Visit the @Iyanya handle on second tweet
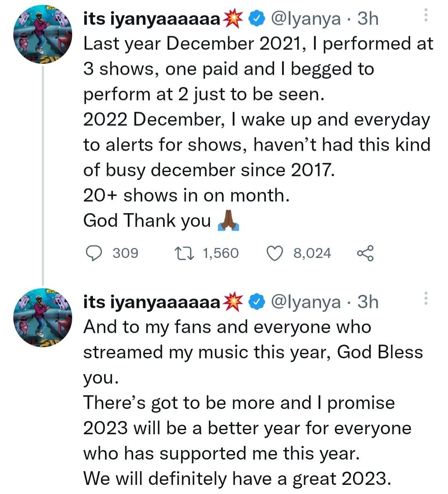The width and height of the screenshot is (448, 494). click(x=305, y=302)
